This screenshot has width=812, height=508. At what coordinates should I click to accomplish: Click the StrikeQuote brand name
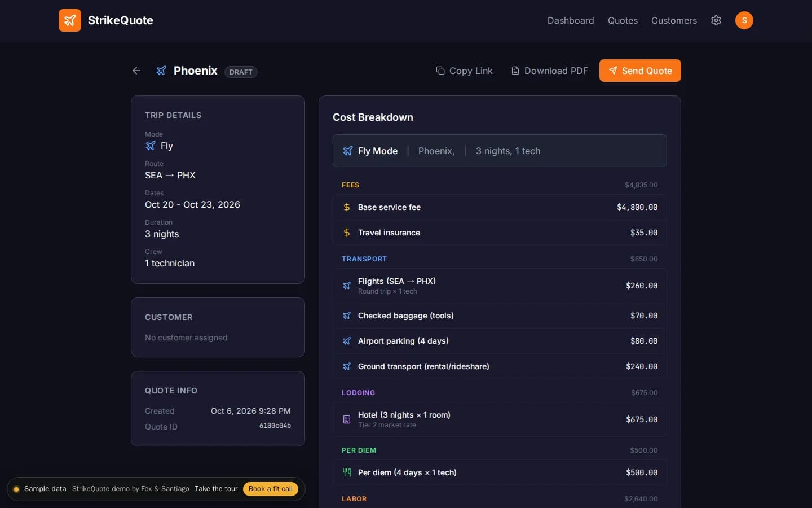[x=121, y=20]
